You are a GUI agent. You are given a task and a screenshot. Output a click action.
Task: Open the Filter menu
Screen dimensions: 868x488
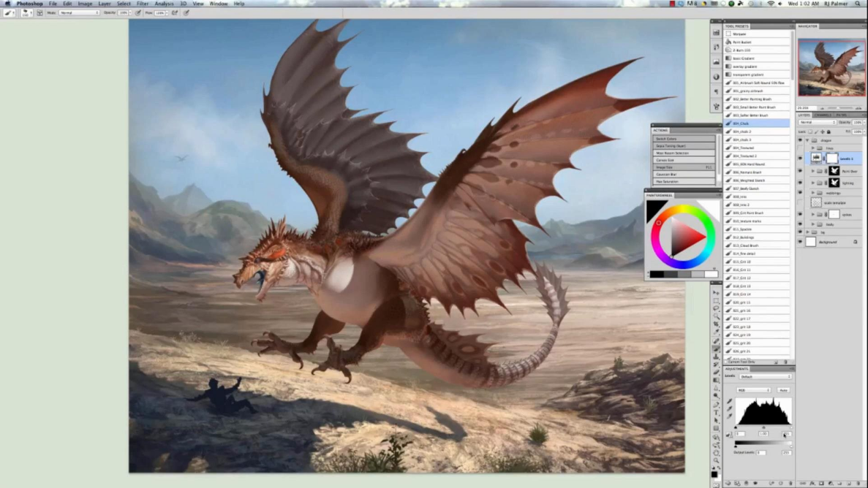143,3
